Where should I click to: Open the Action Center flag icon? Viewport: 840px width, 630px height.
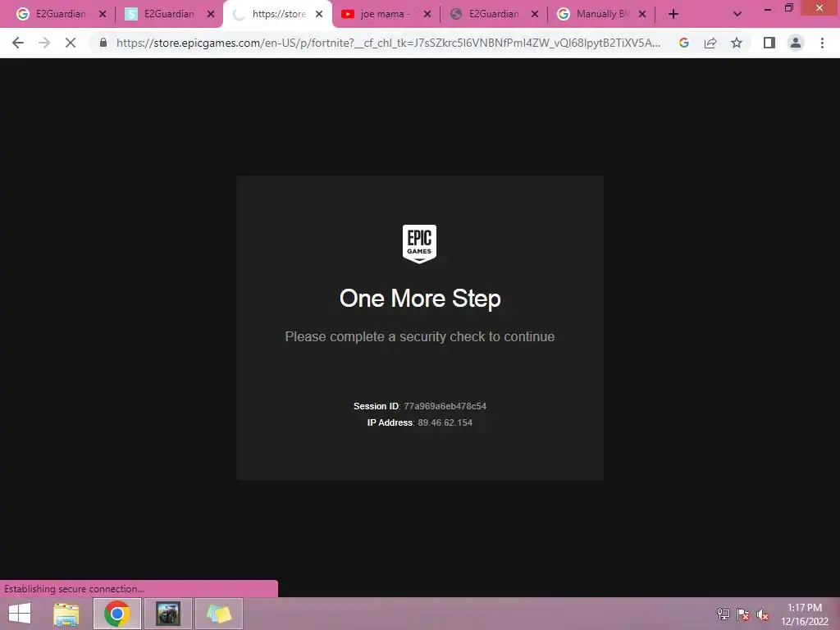click(x=743, y=614)
